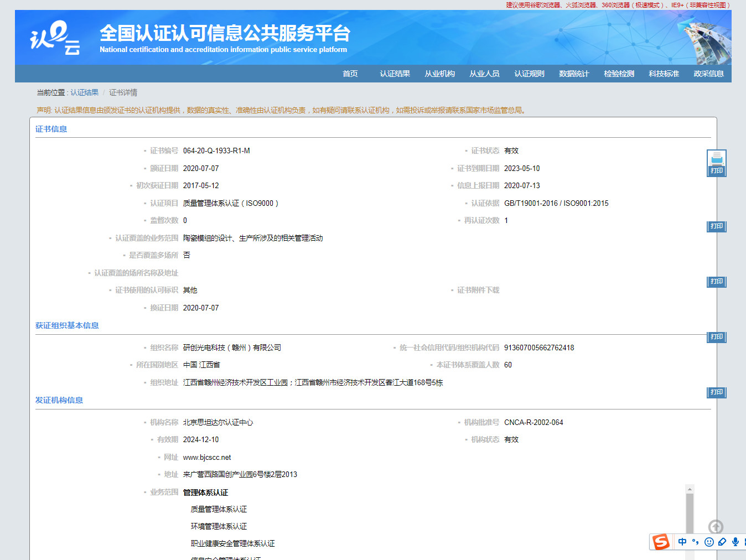Click the 打印 button by the 获证组织基本信息 divider

point(717,337)
